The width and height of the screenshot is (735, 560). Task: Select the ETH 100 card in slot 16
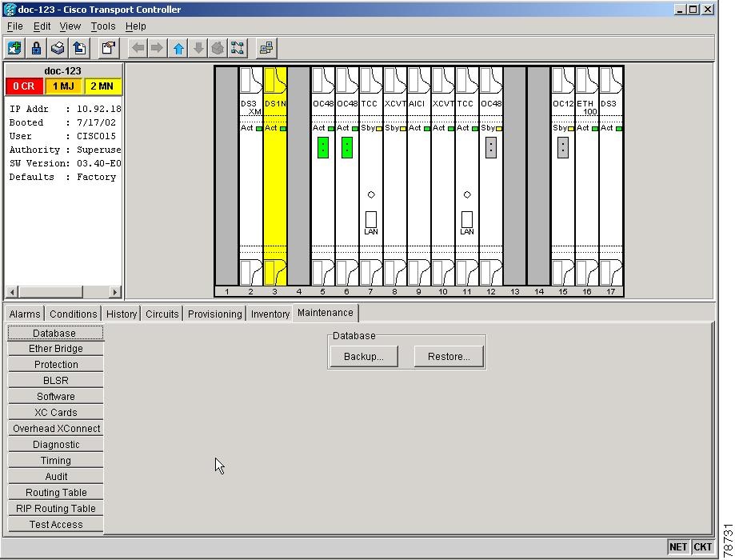[587, 176]
